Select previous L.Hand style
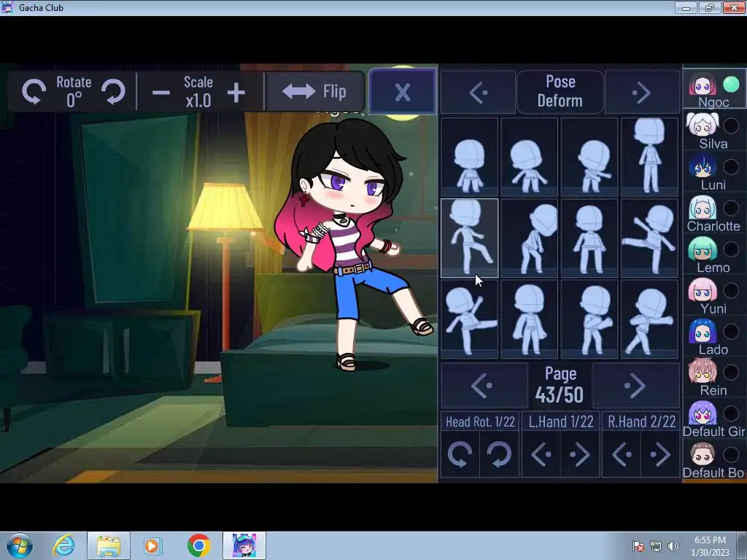 point(541,454)
